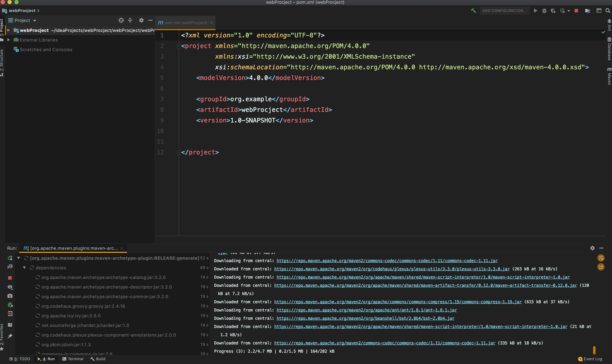Stop the running Maven process in Run panel
The image size is (612, 364).
coord(10,278)
